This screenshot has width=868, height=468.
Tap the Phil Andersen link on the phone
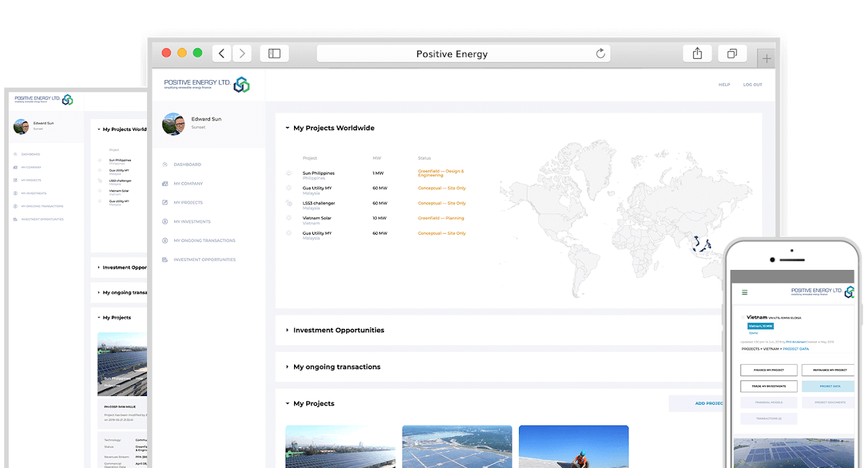click(x=796, y=341)
